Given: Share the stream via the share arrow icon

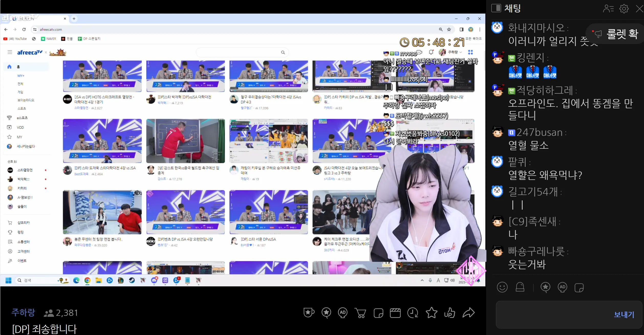Looking at the screenshot, I should [469, 313].
